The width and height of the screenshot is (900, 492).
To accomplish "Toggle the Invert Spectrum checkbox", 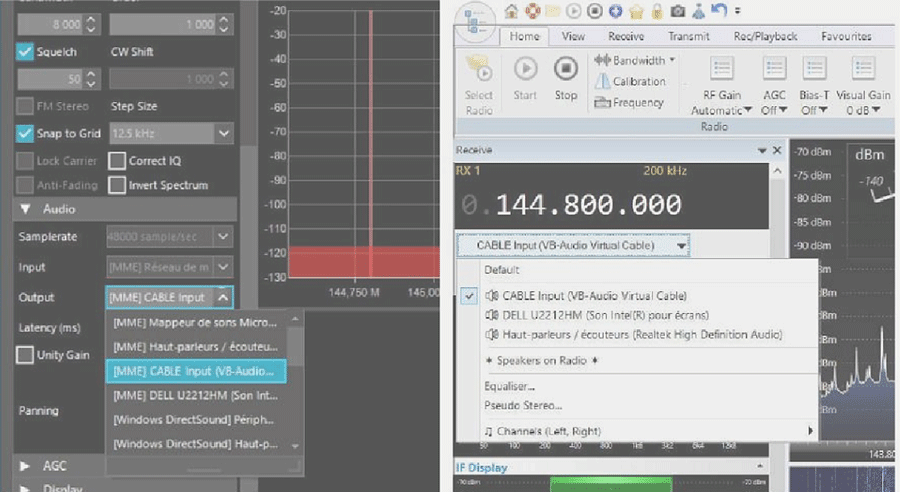I will tap(117, 185).
